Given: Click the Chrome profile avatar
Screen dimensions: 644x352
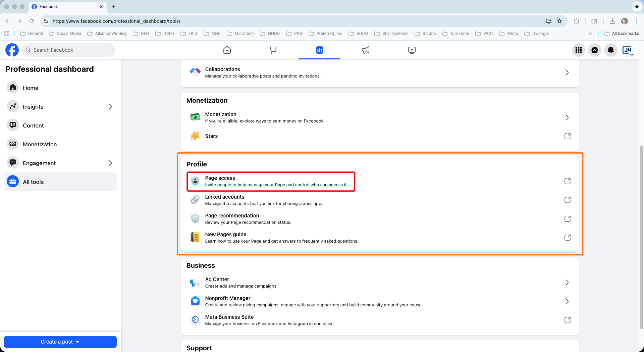Looking at the screenshot, I should pyautogui.click(x=625, y=21).
